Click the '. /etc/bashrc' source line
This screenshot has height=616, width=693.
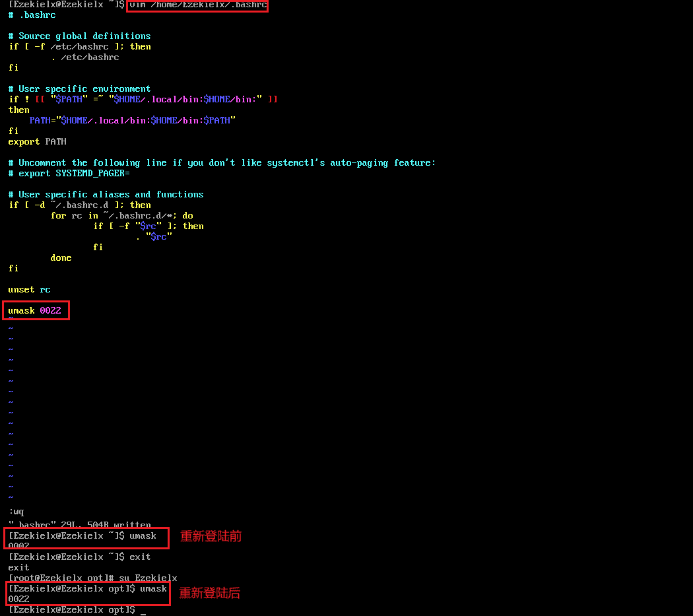(85, 57)
